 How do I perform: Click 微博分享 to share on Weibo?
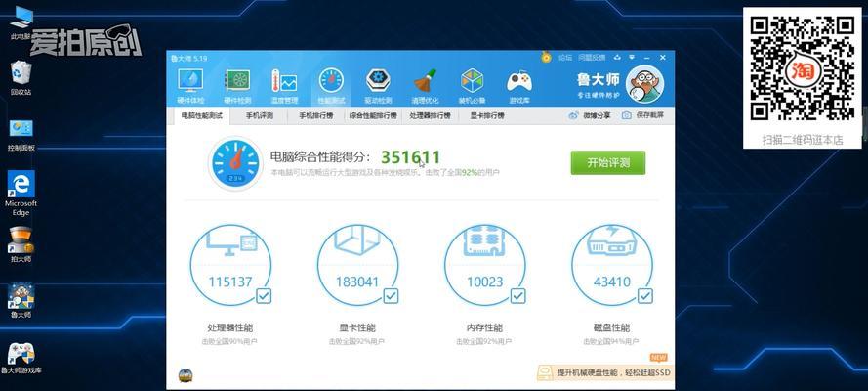tap(590, 115)
